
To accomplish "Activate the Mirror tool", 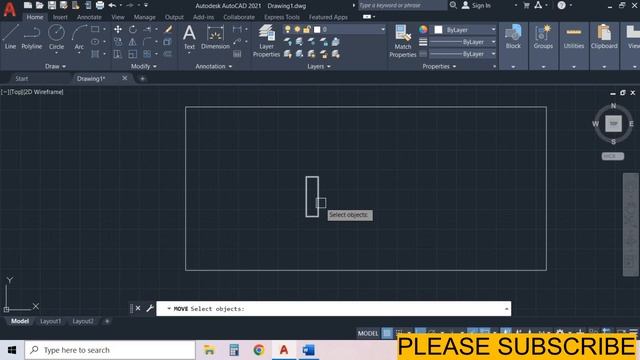I will pyautogui.click(x=133, y=42).
